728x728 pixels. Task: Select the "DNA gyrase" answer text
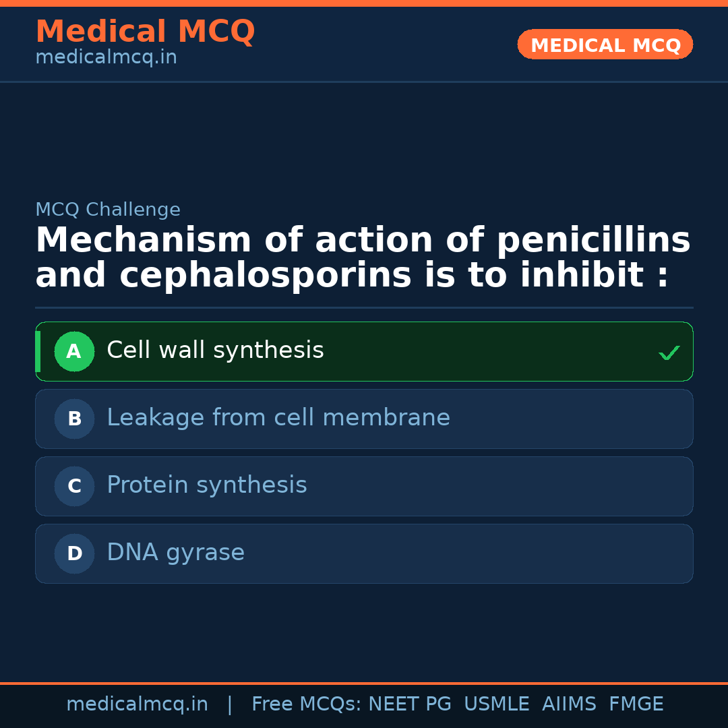point(175,553)
